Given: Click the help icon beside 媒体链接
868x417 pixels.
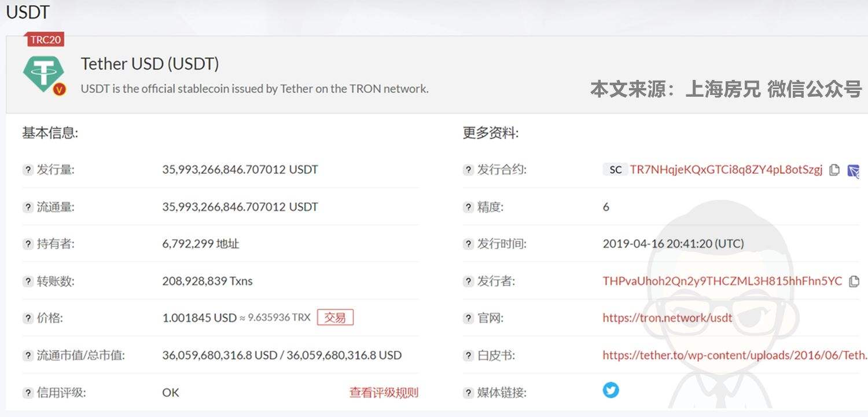Looking at the screenshot, I should click(x=468, y=393).
